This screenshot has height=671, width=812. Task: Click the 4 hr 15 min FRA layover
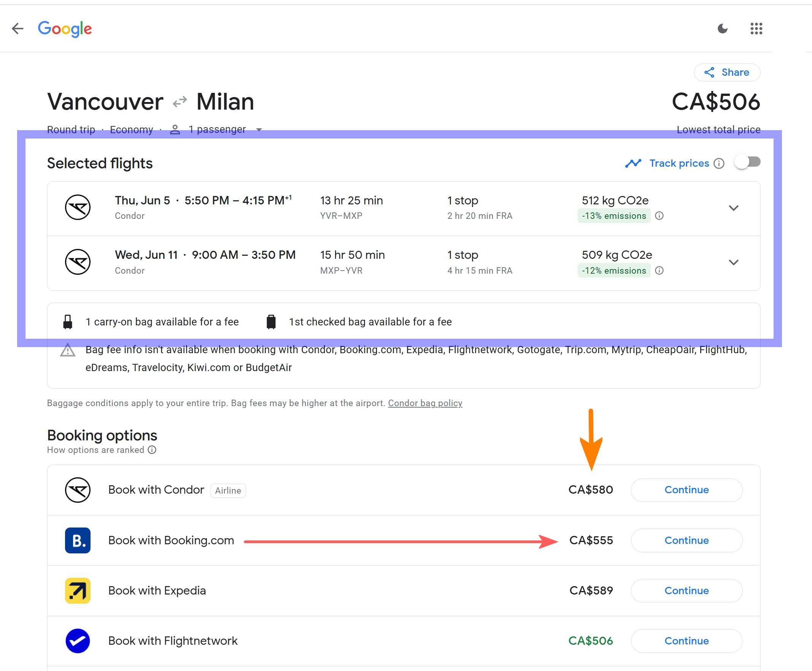tap(480, 271)
